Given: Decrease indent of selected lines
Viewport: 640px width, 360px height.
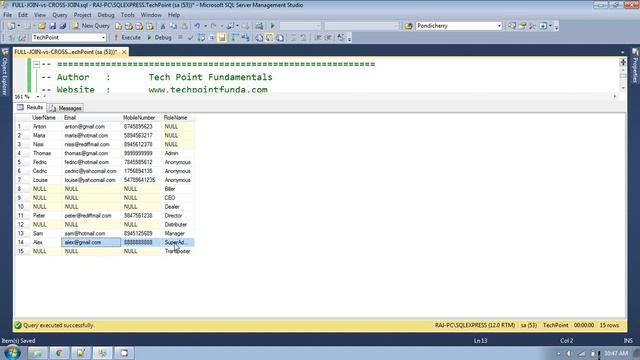Looking at the screenshot, I should [x=318, y=38].
